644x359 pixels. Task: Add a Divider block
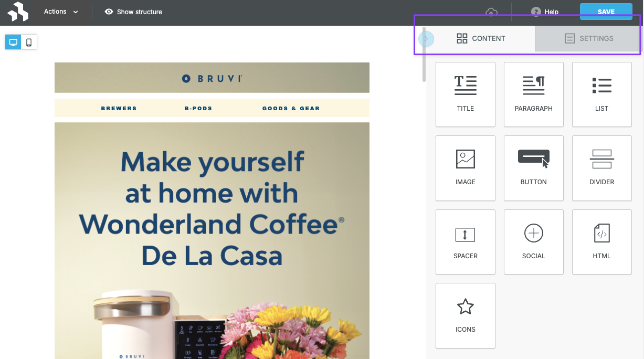(x=601, y=168)
